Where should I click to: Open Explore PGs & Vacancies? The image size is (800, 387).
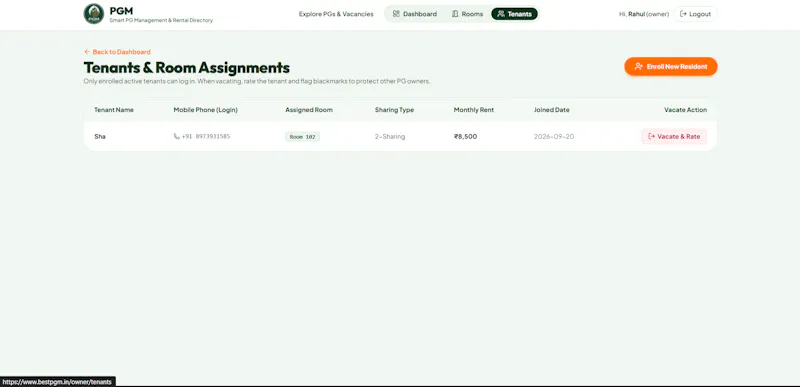(x=336, y=14)
